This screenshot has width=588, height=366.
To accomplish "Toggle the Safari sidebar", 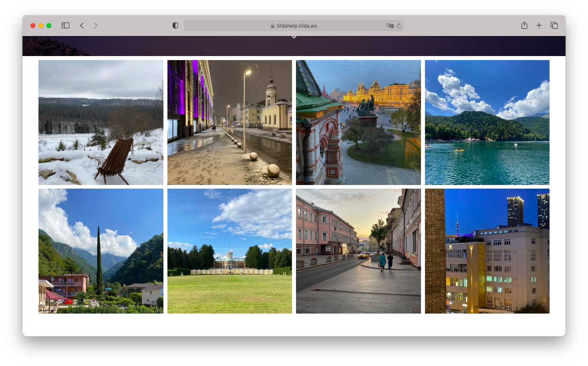I will coord(66,26).
